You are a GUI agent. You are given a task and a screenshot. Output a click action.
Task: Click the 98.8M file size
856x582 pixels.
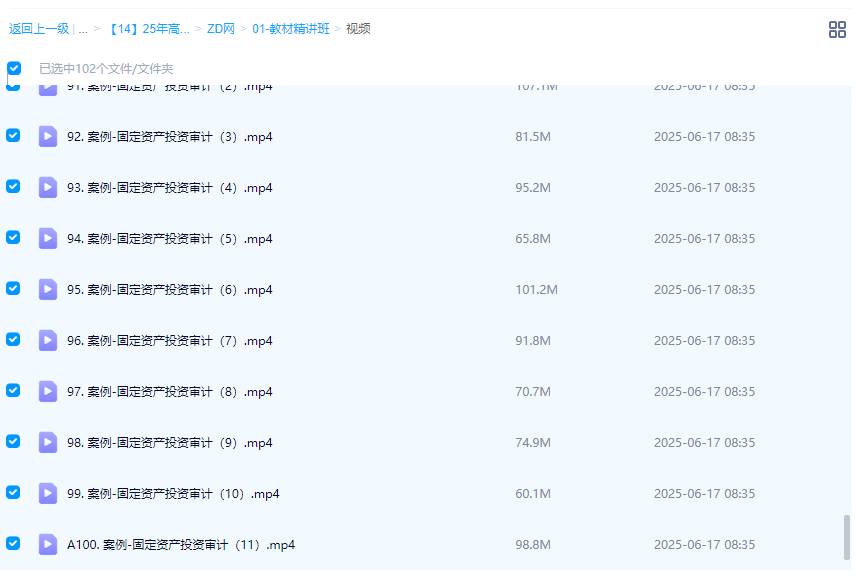coord(533,545)
